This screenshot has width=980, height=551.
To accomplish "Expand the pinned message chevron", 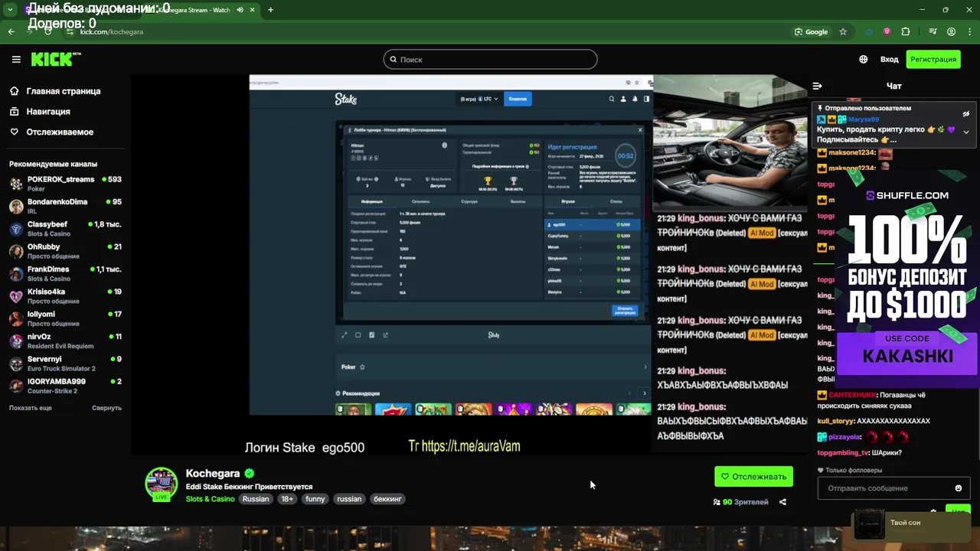I will 965,132.
